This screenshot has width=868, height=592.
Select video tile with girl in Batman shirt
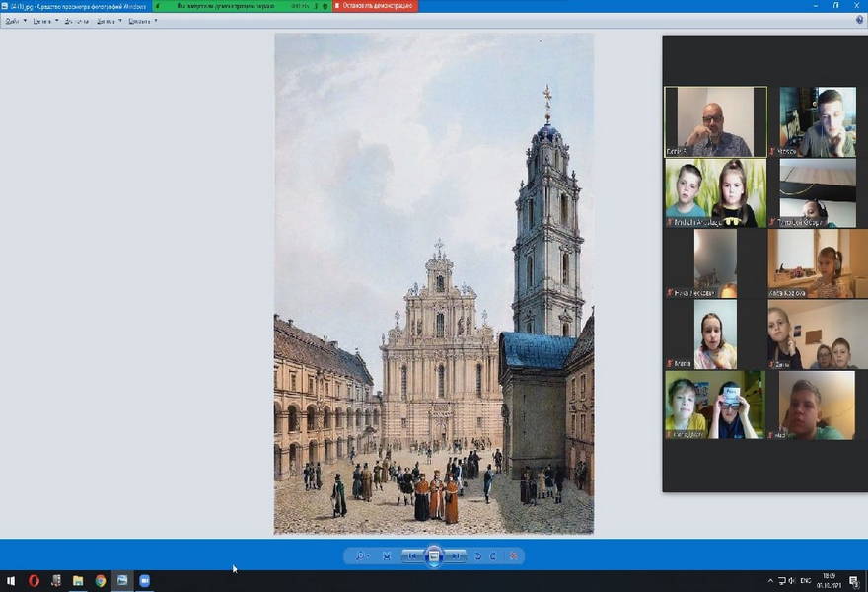tap(716, 192)
